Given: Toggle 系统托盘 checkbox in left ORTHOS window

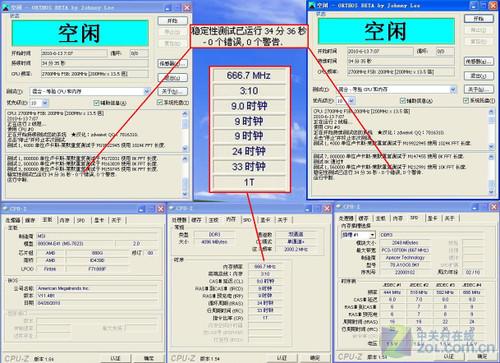Looking at the screenshot, I should point(160,102).
